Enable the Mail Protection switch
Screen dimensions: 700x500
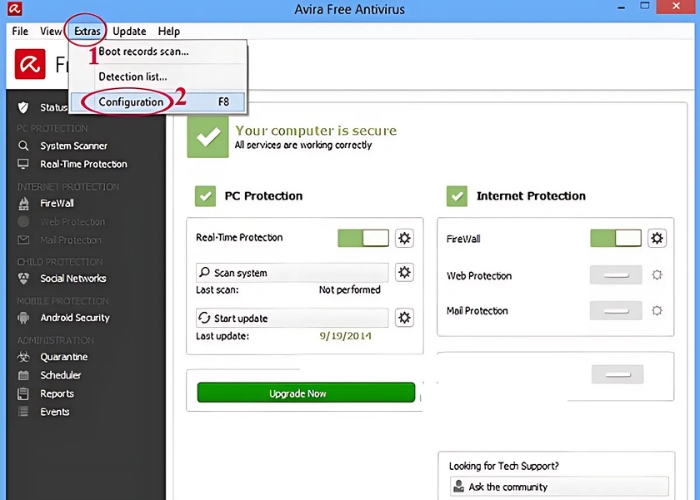pyautogui.click(x=615, y=311)
